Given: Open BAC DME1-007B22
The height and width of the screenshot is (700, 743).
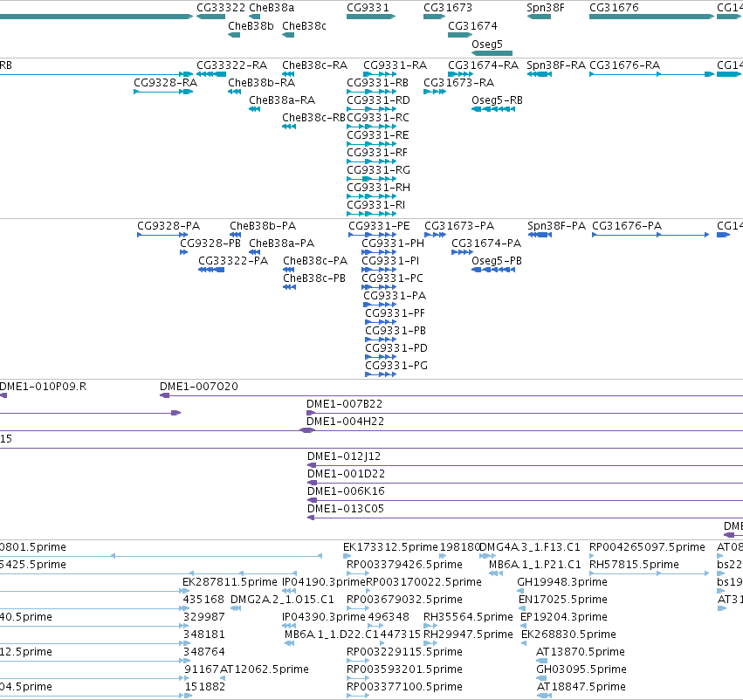Looking at the screenshot, I should 345,404.
